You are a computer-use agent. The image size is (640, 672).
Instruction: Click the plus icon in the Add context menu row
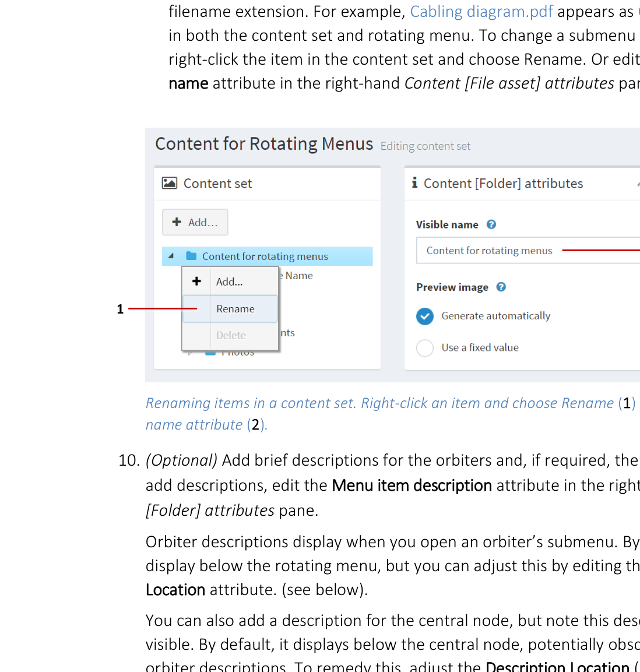click(x=196, y=281)
